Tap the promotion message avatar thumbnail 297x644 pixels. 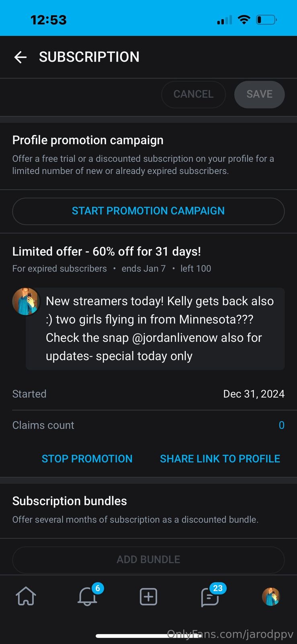coord(26,301)
